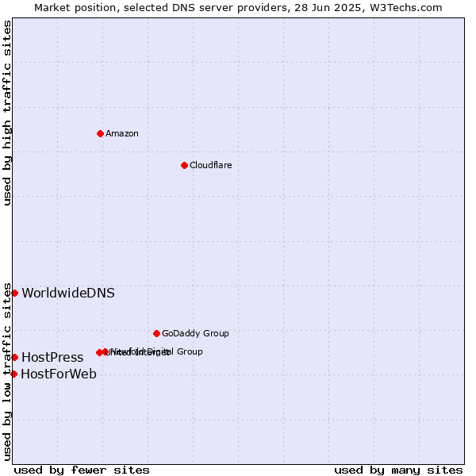Viewport: 476px width, 476px height.
Task: Click the Cloudflare red data point
Action: 184,166
